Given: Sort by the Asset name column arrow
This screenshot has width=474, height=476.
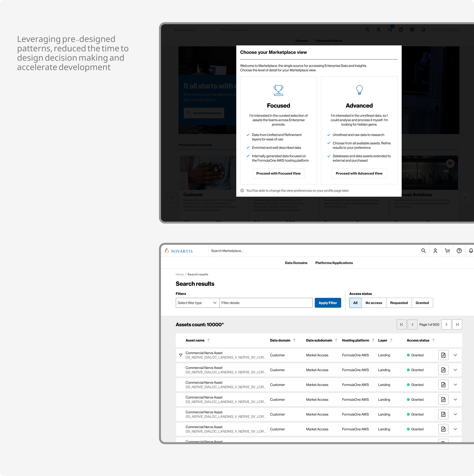Looking at the screenshot, I should 208,340.
